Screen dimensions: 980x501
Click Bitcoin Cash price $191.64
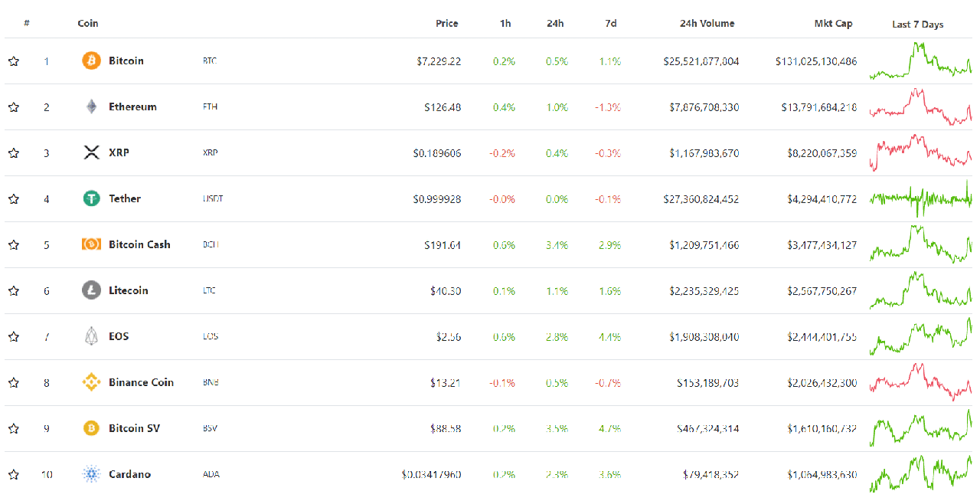(443, 245)
